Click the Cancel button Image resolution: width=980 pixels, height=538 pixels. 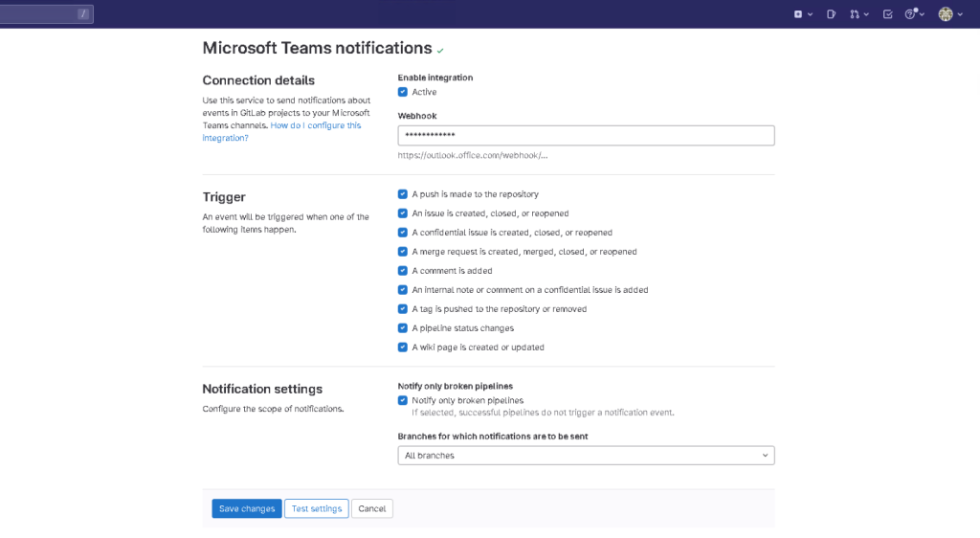[371, 508]
